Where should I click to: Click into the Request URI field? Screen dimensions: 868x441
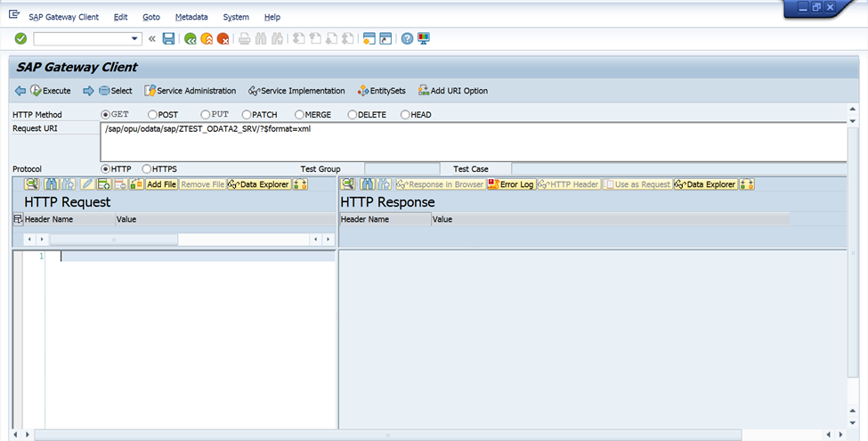474,142
